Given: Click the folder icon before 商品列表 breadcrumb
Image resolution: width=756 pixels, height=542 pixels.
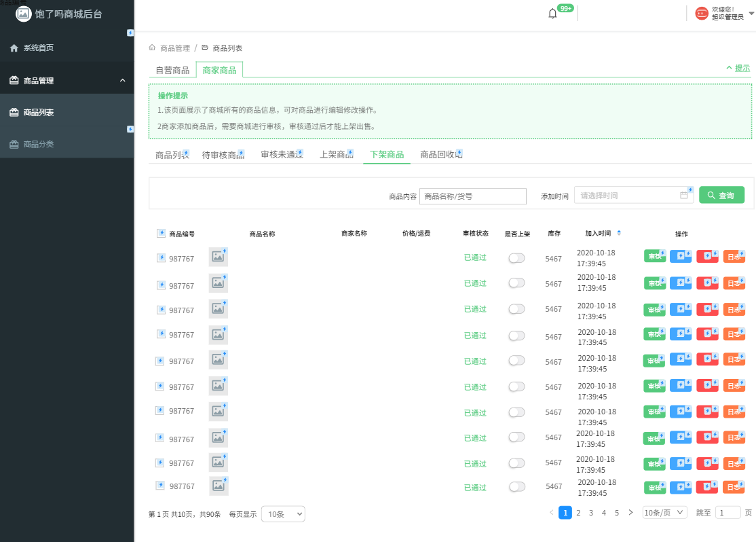Looking at the screenshot, I should [205, 48].
